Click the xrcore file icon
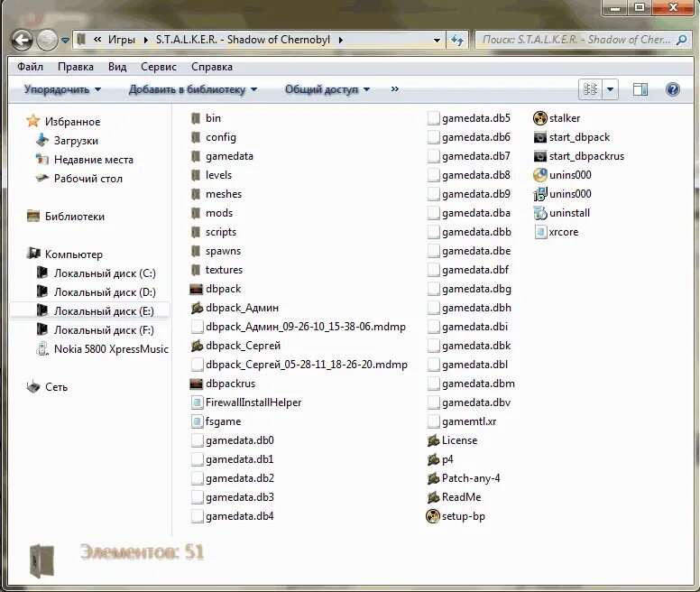This screenshot has height=592, width=700. tap(540, 232)
